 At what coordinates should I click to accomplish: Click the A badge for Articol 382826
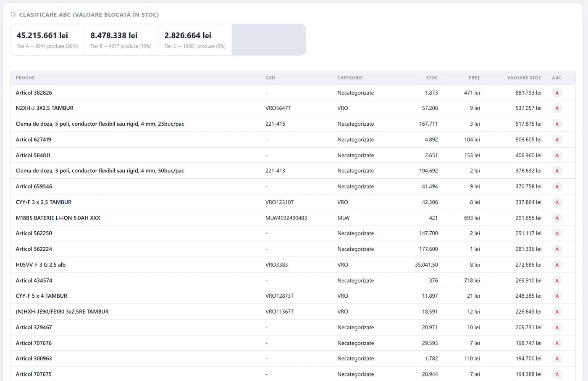tap(557, 93)
